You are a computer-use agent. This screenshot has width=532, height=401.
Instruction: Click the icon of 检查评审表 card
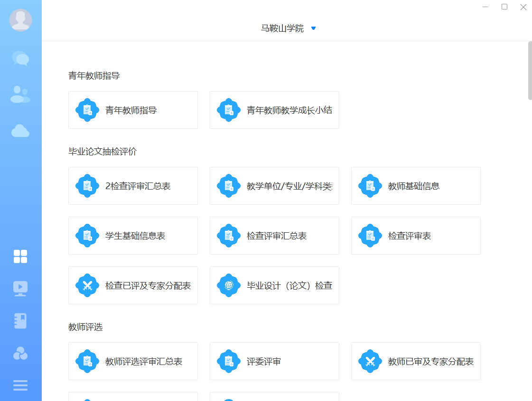[x=370, y=236]
